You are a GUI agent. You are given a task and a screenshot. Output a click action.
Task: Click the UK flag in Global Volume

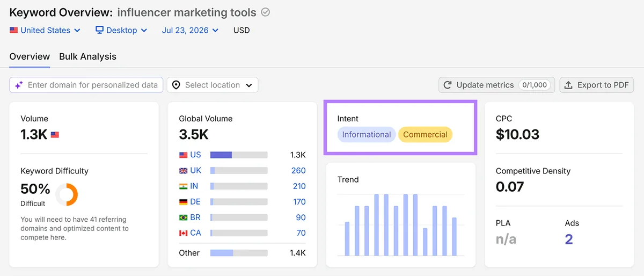pos(184,171)
